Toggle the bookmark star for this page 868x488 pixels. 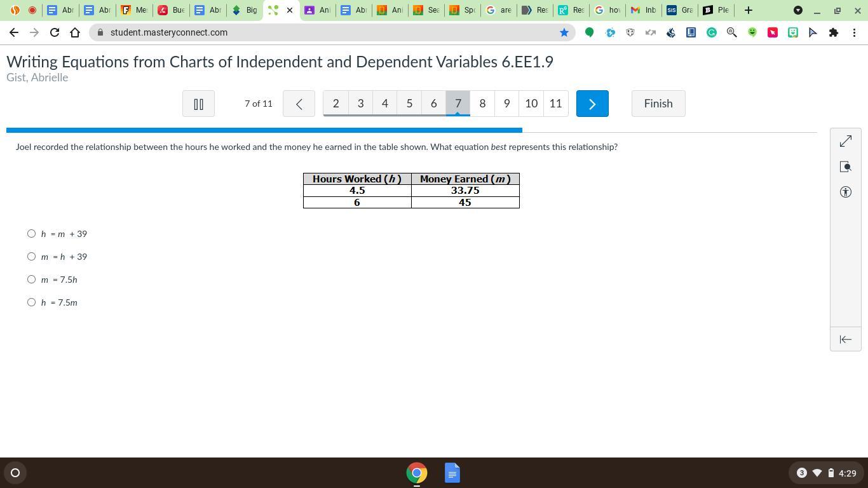pos(564,32)
